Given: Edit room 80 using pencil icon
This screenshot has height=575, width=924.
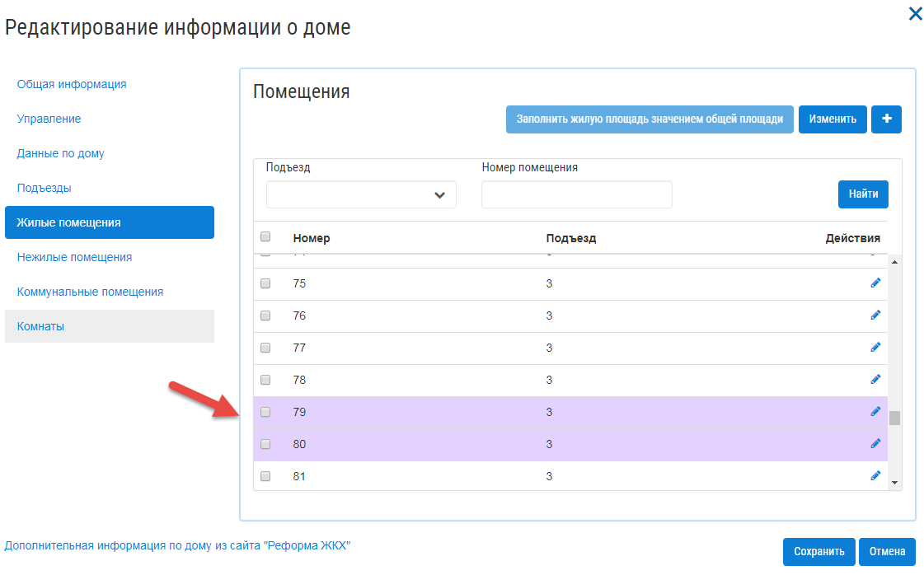Looking at the screenshot, I should click(875, 444).
